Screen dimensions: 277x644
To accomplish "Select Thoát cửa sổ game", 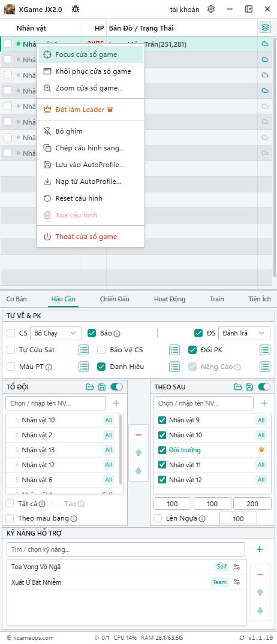I will click(x=91, y=237).
